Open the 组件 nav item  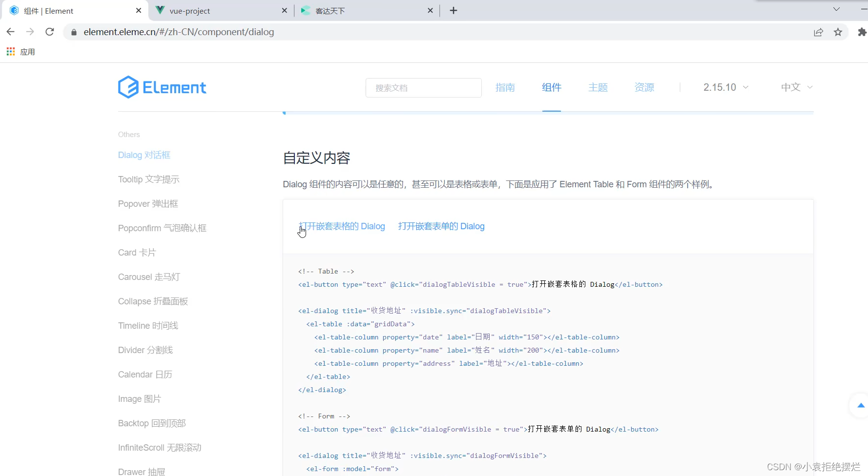coord(552,87)
